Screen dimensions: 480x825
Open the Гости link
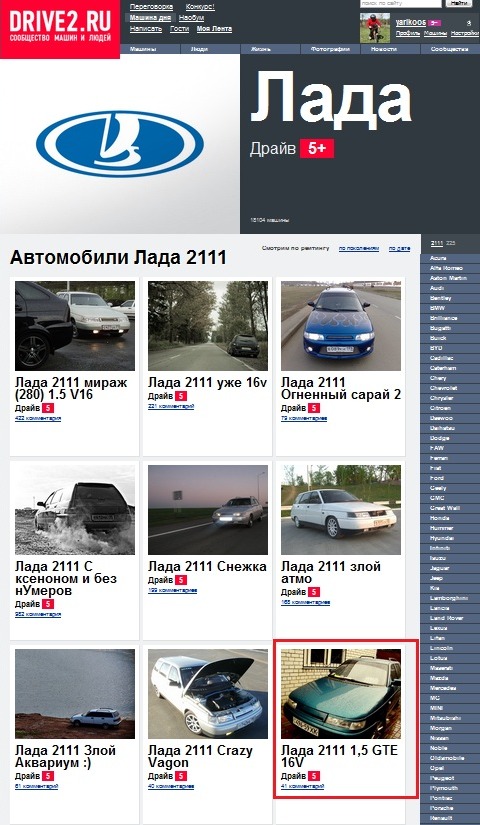coord(179,29)
